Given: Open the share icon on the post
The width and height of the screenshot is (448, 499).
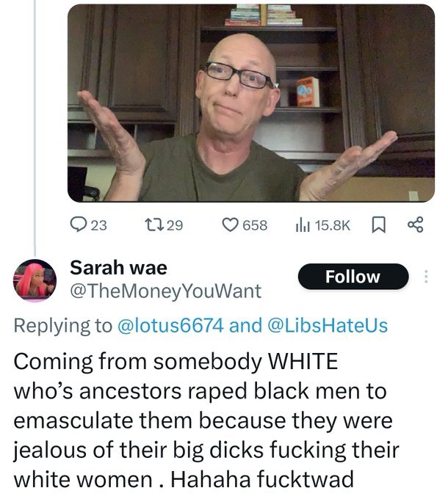Looking at the screenshot, I should pyautogui.click(x=416, y=225).
